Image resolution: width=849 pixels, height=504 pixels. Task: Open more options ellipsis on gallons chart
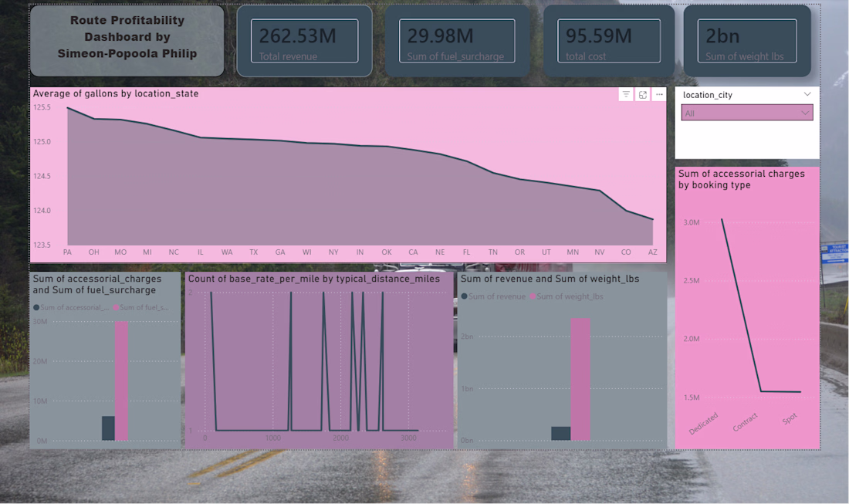[x=659, y=95]
